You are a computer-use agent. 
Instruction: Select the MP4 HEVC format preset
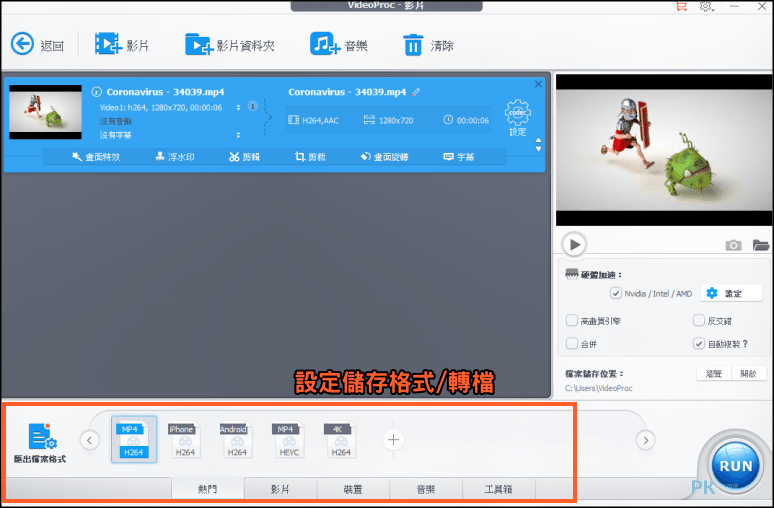(288, 439)
